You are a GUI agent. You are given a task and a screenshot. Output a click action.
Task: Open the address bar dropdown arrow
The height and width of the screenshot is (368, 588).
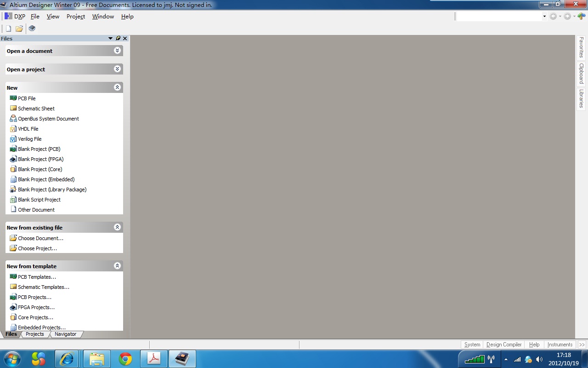click(x=544, y=16)
